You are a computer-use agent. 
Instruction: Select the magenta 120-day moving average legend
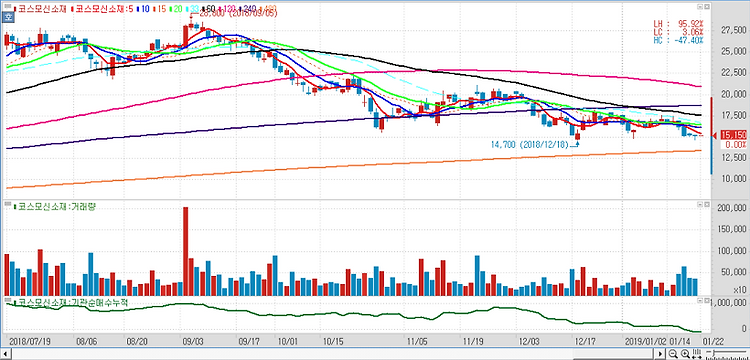pyautogui.click(x=228, y=9)
